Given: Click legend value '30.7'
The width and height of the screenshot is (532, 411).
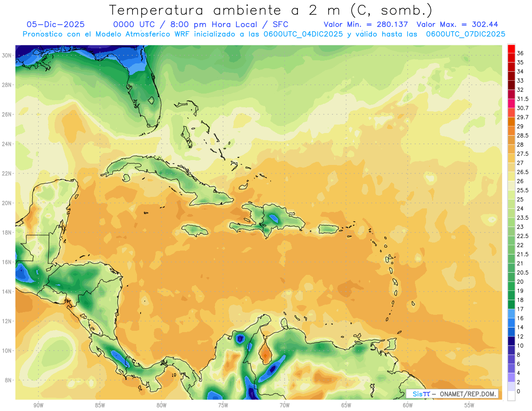Looking at the screenshot, I should coord(522,108).
